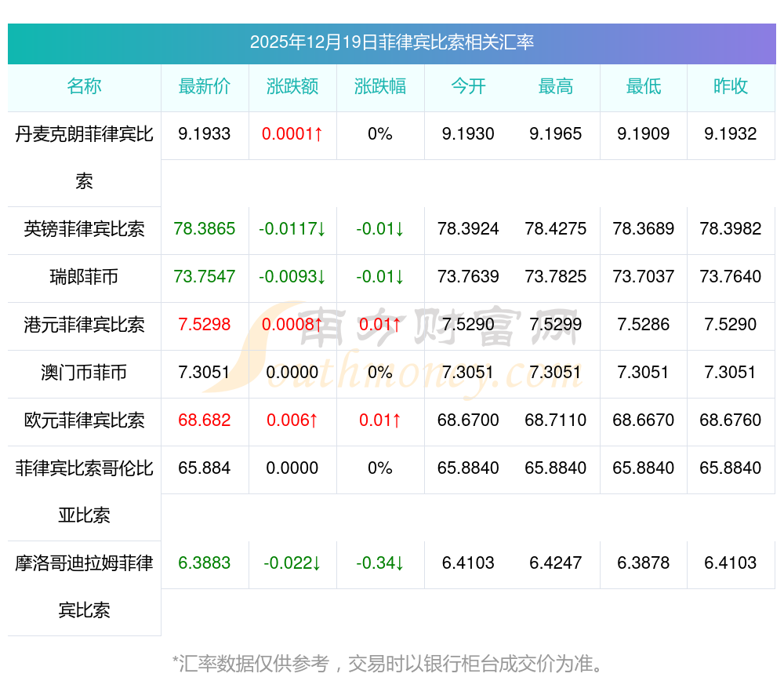Screen dimensions: 784x688
Task: Click the 名称 column header
Action: click(84, 87)
